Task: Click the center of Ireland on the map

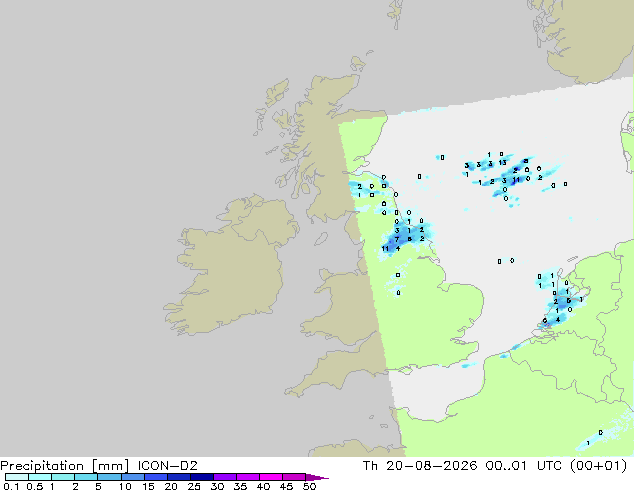Action: [x=232, y=265]
